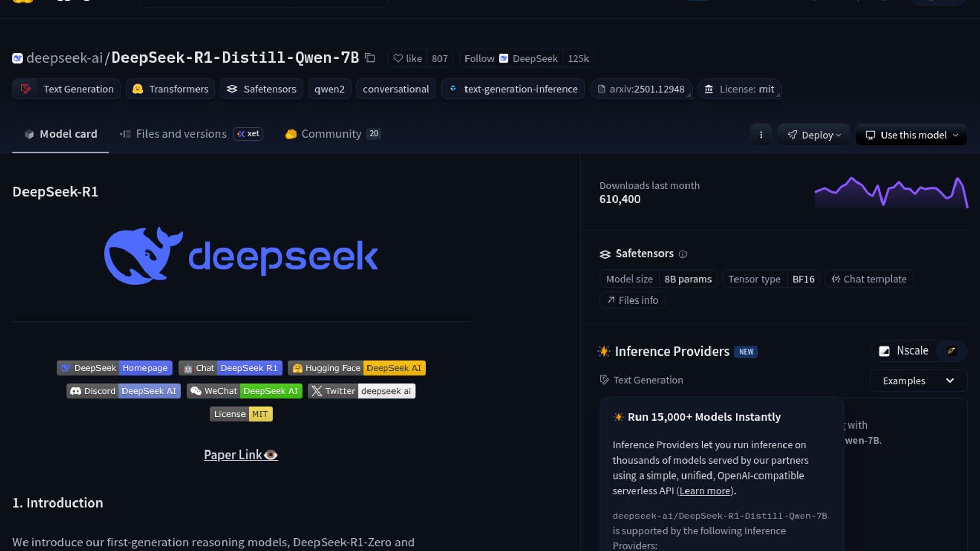
Task: Click the arxiv:2501.12948 tag
Action: (641, 89)
